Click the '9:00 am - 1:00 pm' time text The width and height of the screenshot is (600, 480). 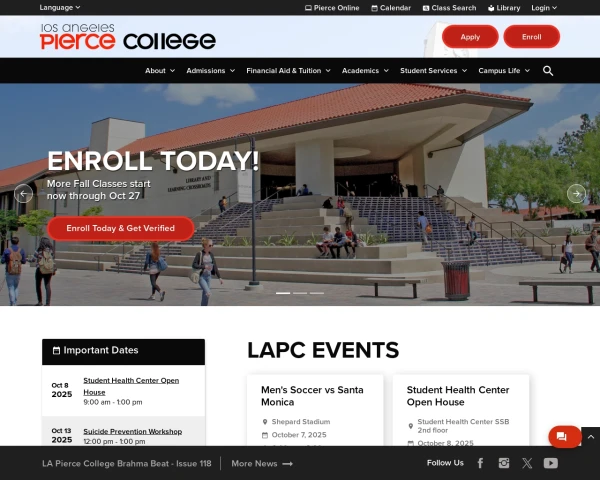[x=113, y=402]
